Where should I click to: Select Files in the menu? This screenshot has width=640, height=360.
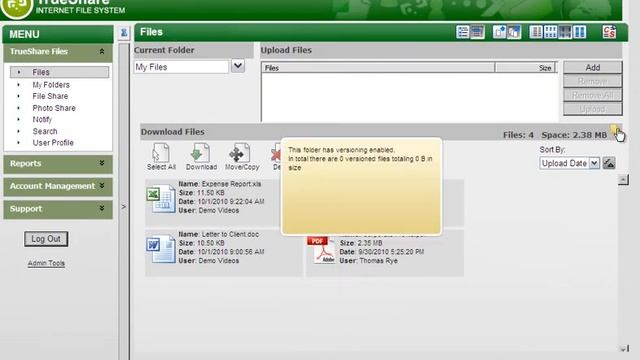60,72
